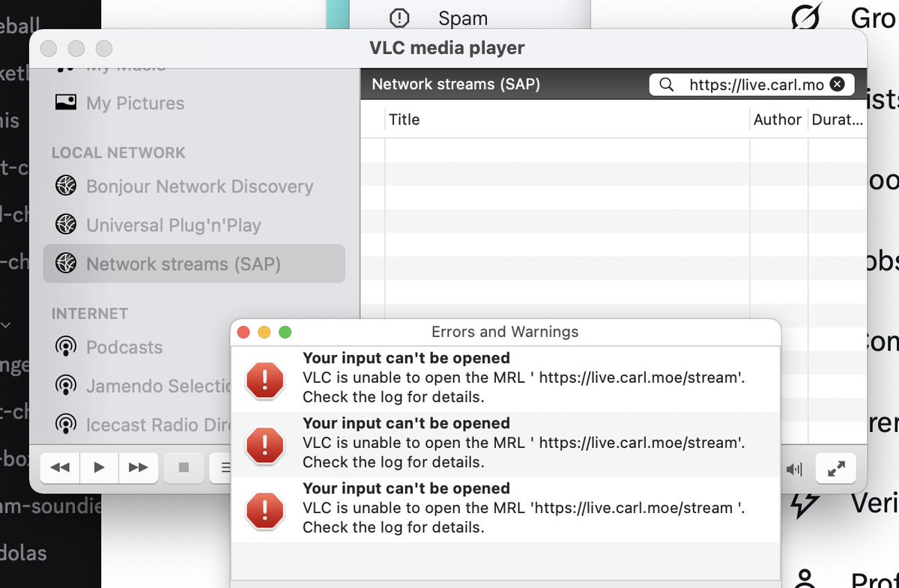Click the Jamendo Selections broadcast icon
This screenshot has width=899, height=588.
point(66,386)
